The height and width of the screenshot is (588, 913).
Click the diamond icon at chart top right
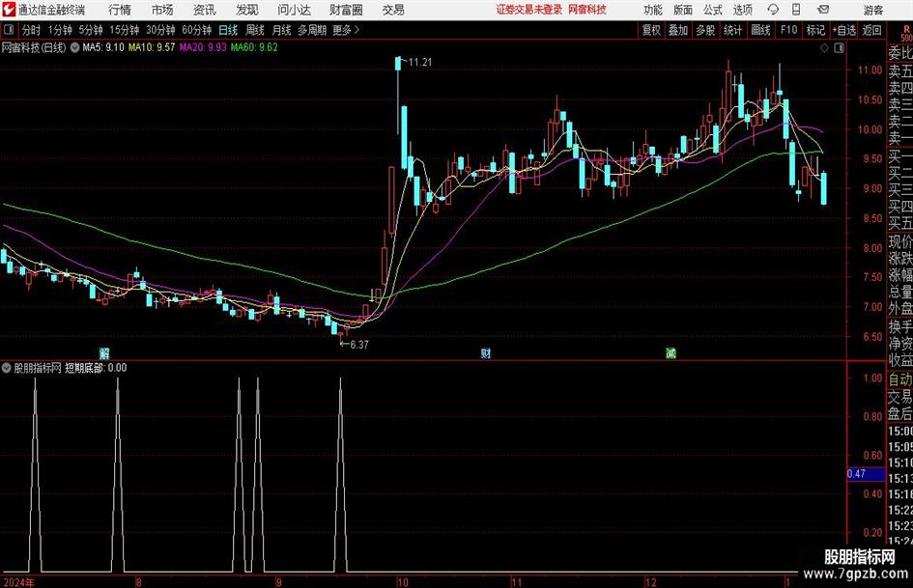pyautogui.click(x=824, y=48)
